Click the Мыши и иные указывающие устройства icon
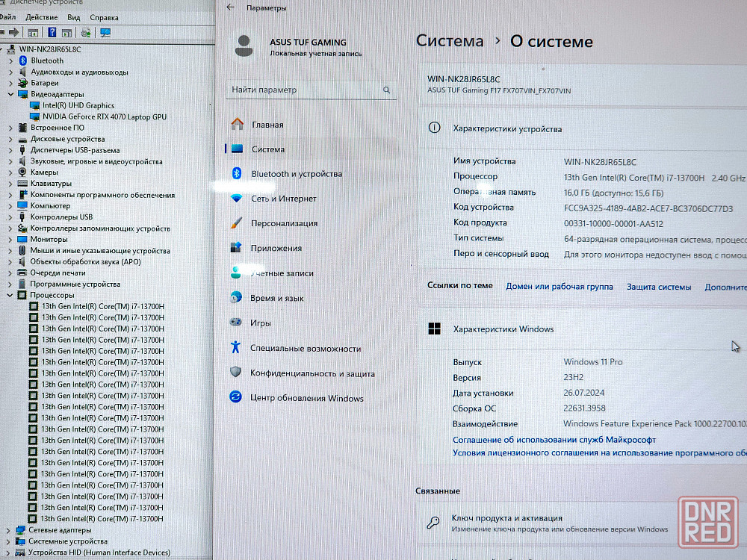Image resolution: width=747 pixels, height=560 pixels. 22,250
